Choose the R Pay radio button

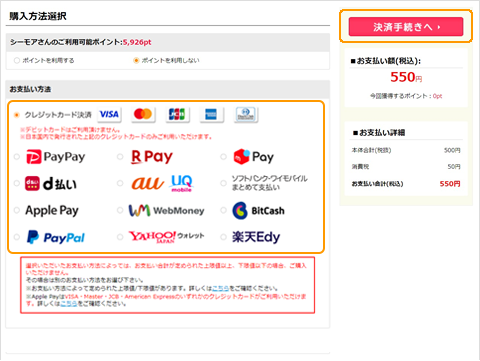point(120,157)
